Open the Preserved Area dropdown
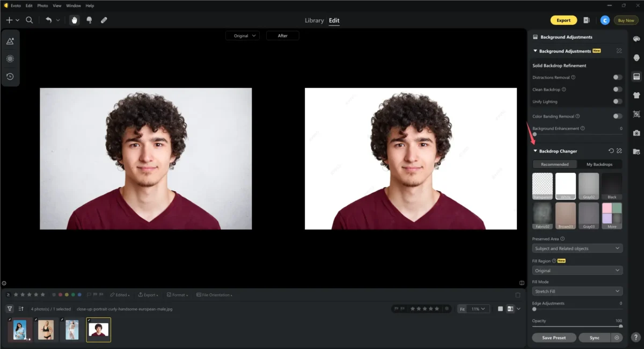644x349 pixels. click(577, 249)
